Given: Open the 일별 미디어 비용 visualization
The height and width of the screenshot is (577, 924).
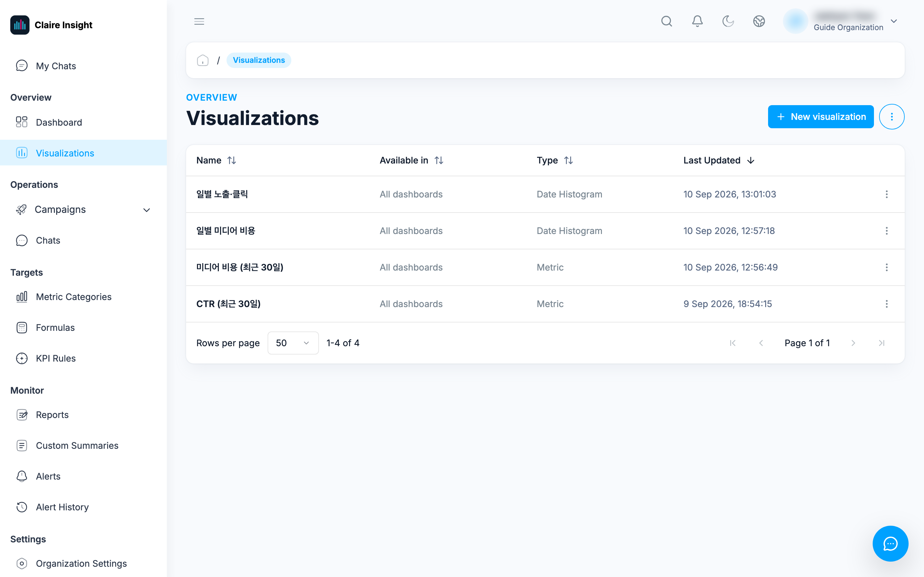Looking at the screenshot, I should (x=226, y=230).
